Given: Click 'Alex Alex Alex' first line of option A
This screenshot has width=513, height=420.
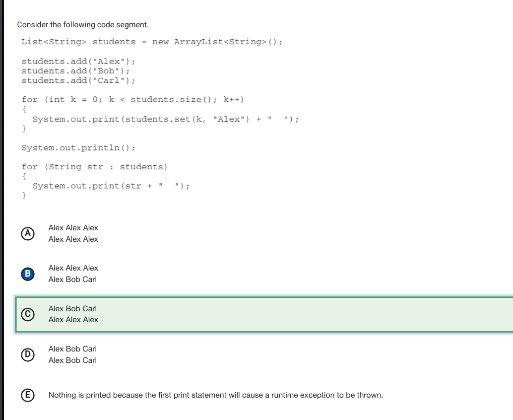Looking at the screenshot, I should point(73,228).
